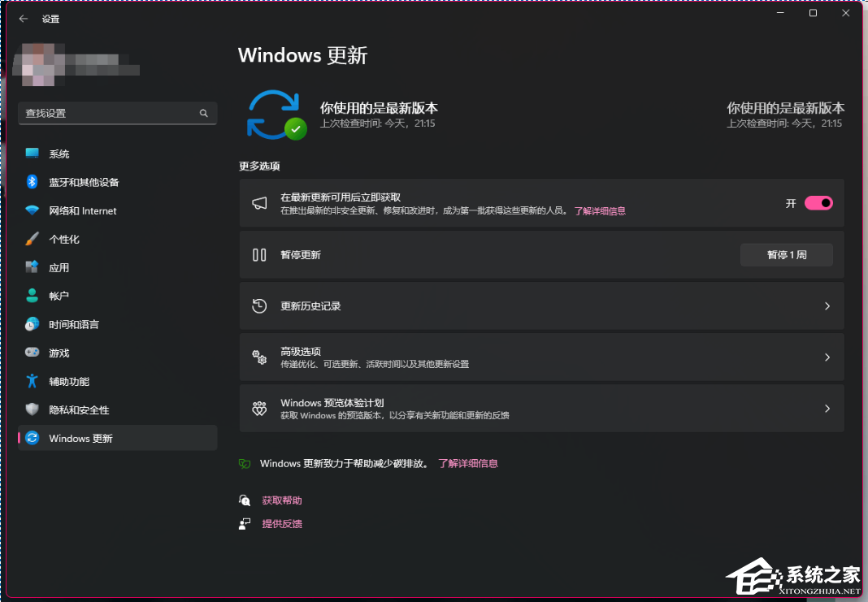Click the 应用 apps icon in sidebar
The width and height of the screenshot is (868, 602).
[x=32, y=267]
